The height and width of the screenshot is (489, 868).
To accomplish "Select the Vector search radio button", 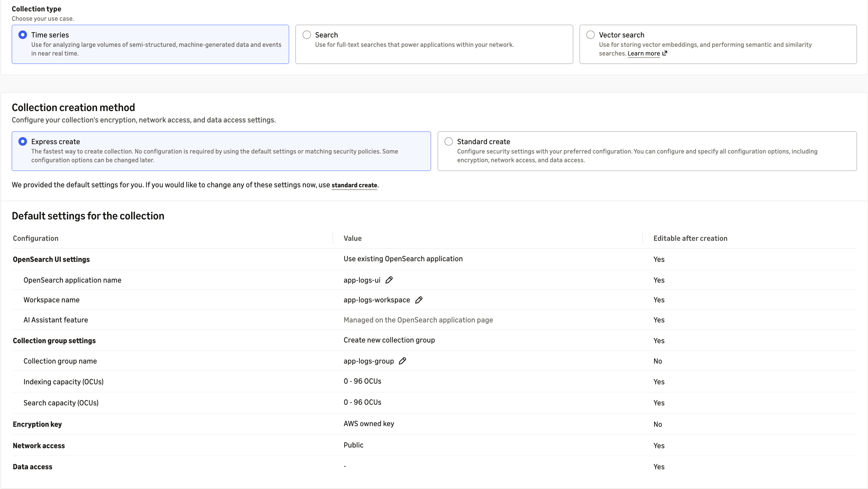I will (590, 35).
